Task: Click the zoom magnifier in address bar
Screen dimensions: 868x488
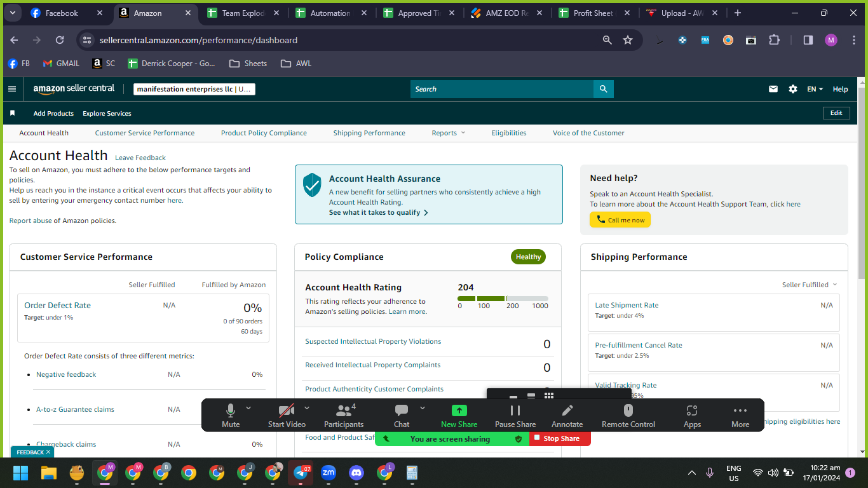Action: pyautogui.click(x=607, y=40)
